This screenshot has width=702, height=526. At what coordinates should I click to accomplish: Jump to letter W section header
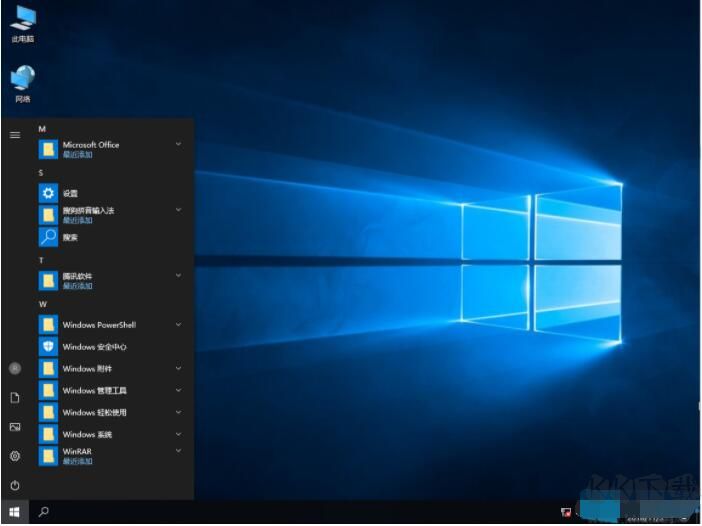click(x=43, y=303)
